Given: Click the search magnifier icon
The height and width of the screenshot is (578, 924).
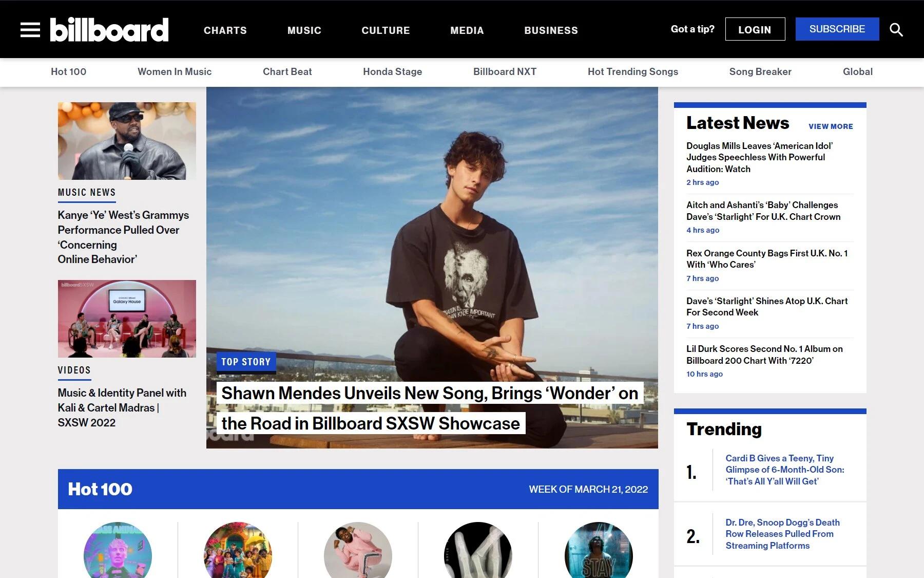Looking at the screenshot, I should pyautogui.click(x=896, y=30).
